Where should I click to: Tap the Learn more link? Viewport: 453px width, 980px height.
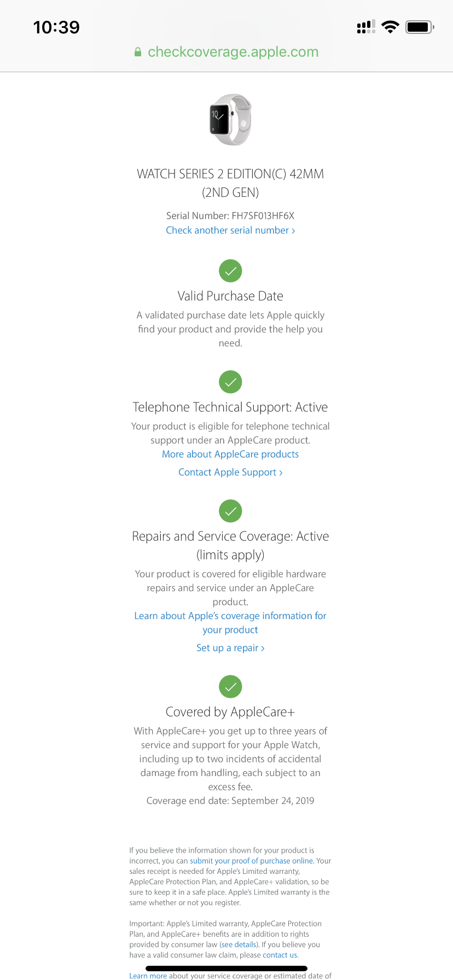[x=148, y=976]
